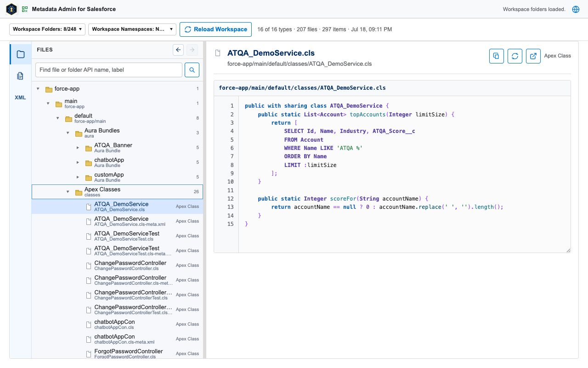Click the force-app folder icon
This screenshot has height=368, width=588.
pyautogui.click(x=49, y=89)
